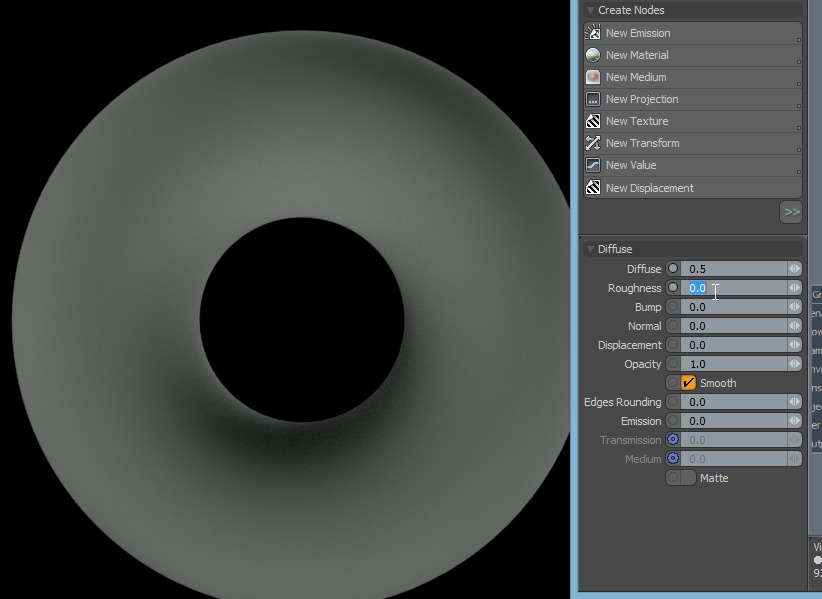Open New Material submenu
This screenshot has height=599, width=822.
pyautogui.click(x=798, y=62)
